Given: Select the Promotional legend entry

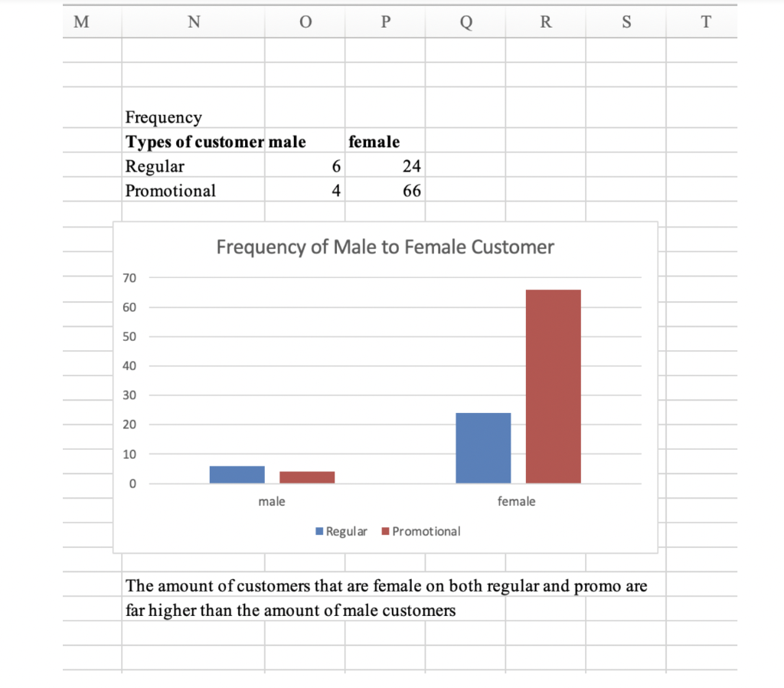Looking at the screenshot, I should pos(420,531).
